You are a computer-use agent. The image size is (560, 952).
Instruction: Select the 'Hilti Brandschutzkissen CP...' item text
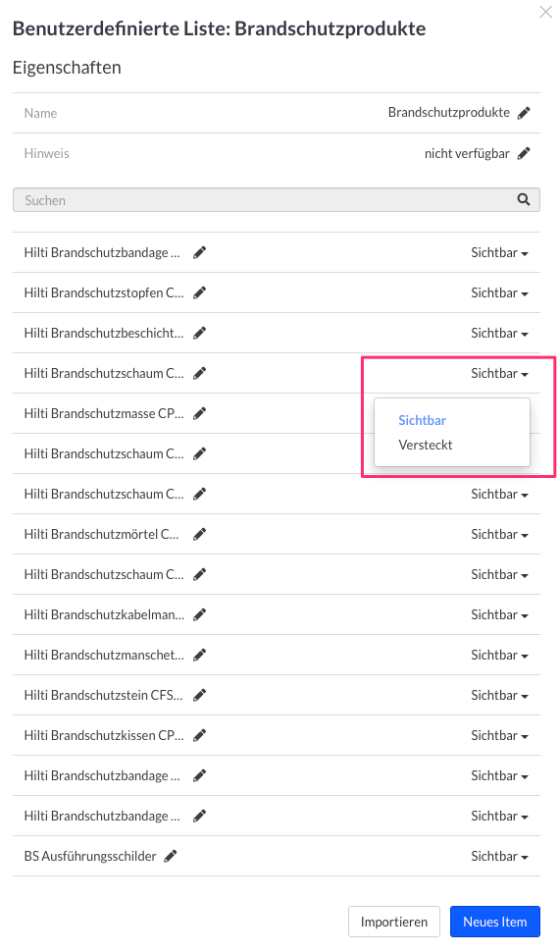(104, 735)
